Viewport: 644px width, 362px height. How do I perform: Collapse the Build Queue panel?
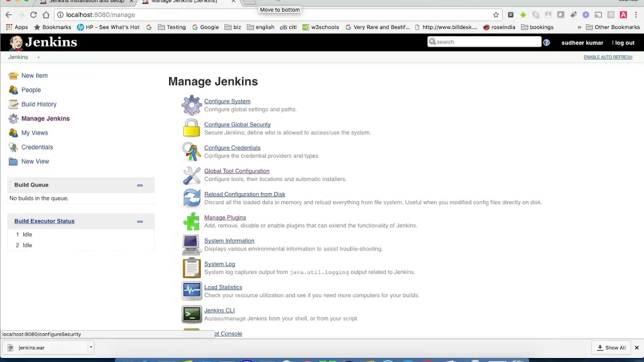(140, 185)
